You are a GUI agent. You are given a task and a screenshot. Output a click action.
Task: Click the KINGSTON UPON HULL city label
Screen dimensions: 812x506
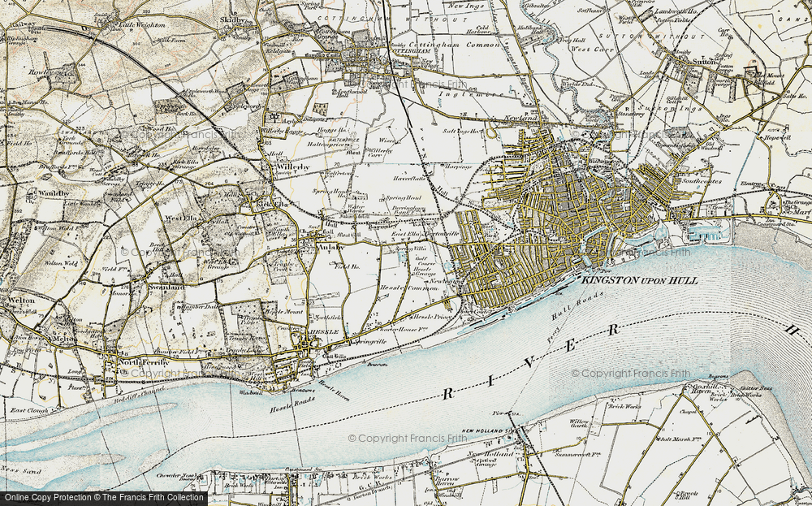click(640, 280)
